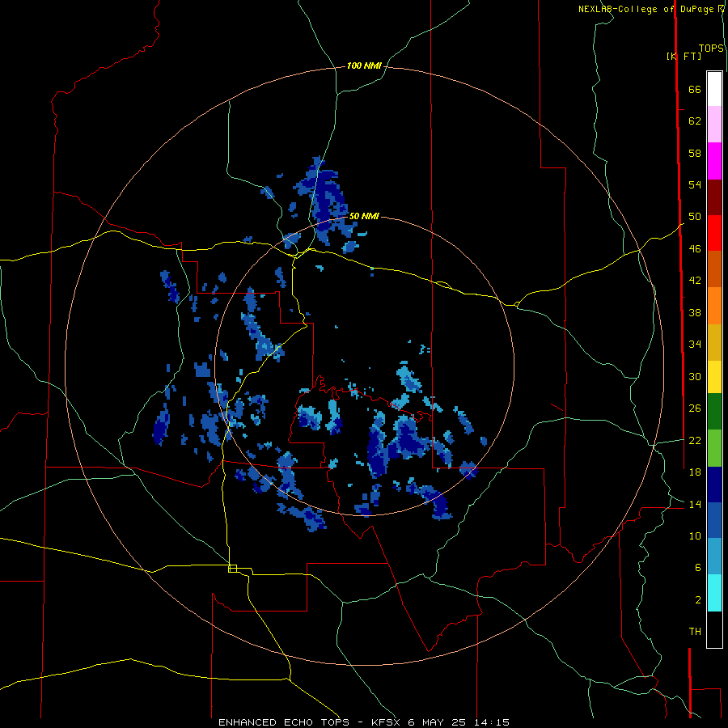Select the cyan legend swatch
Screen dimensions: 728x728
[714, 593]
